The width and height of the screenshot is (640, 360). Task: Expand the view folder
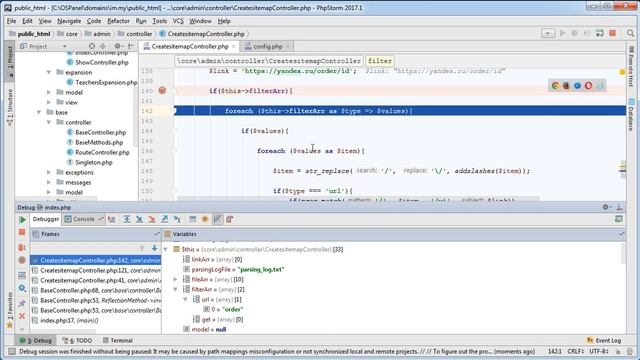tap(49, 102)
